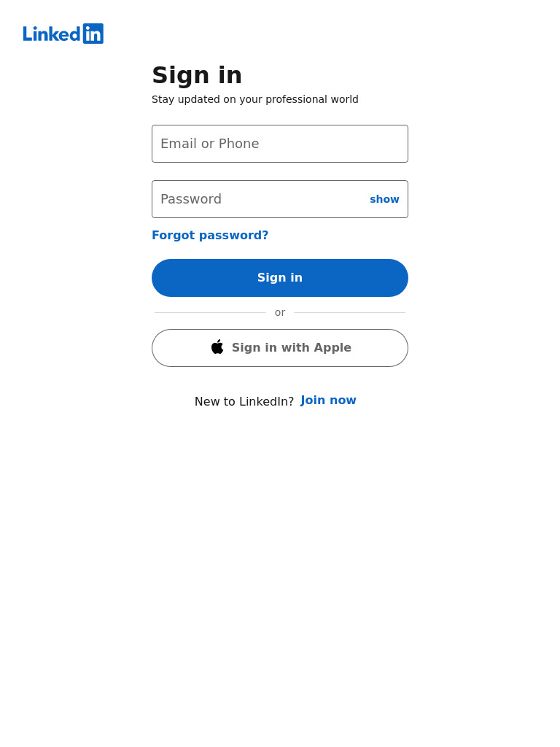This screenshot has height=747, width=560.
Task: Open the 'Forgot password?' link
Action: click(x=210, y=236)
